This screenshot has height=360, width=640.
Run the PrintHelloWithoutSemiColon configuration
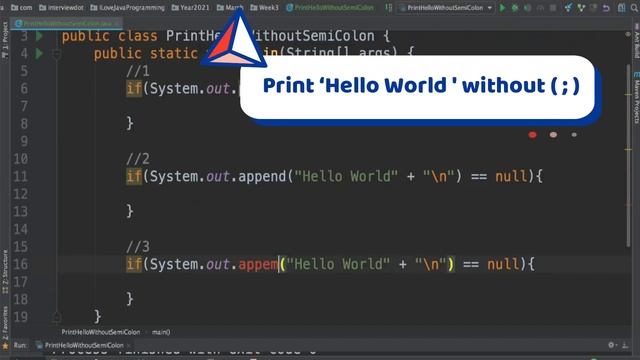(502, 8)
